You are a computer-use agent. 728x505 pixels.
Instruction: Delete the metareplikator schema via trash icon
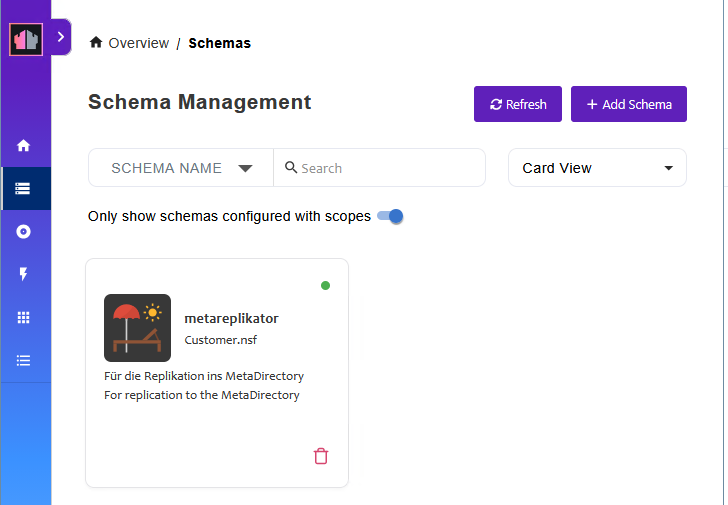(321, 456)
